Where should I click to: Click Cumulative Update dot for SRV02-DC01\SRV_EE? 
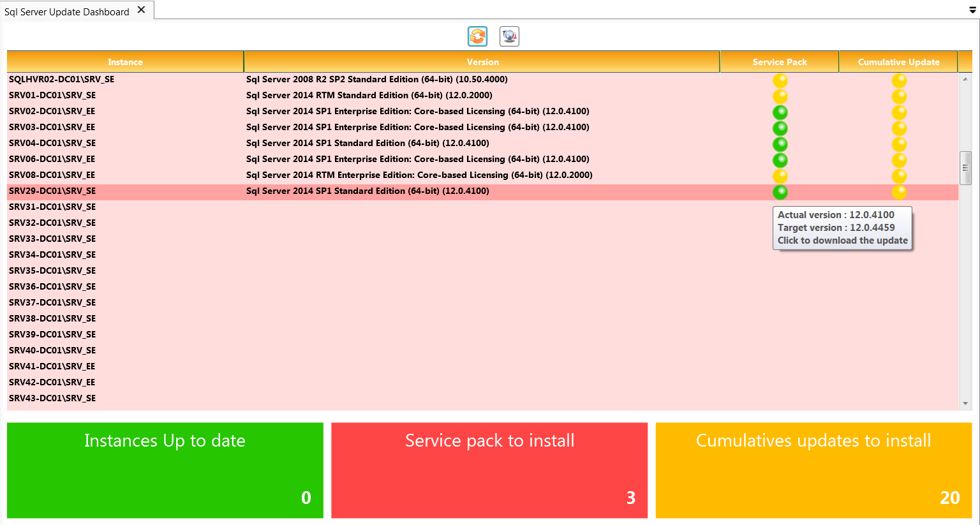899,112
